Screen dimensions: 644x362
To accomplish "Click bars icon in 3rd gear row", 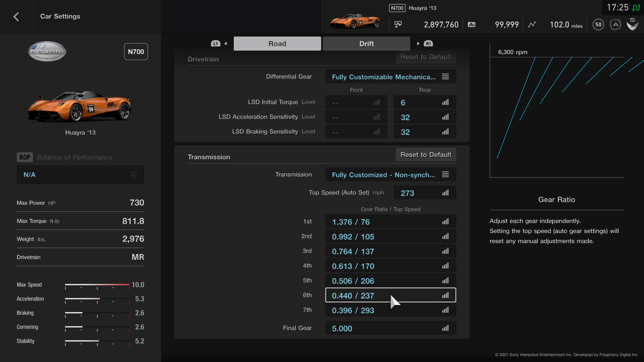I will tap(445, 251).
